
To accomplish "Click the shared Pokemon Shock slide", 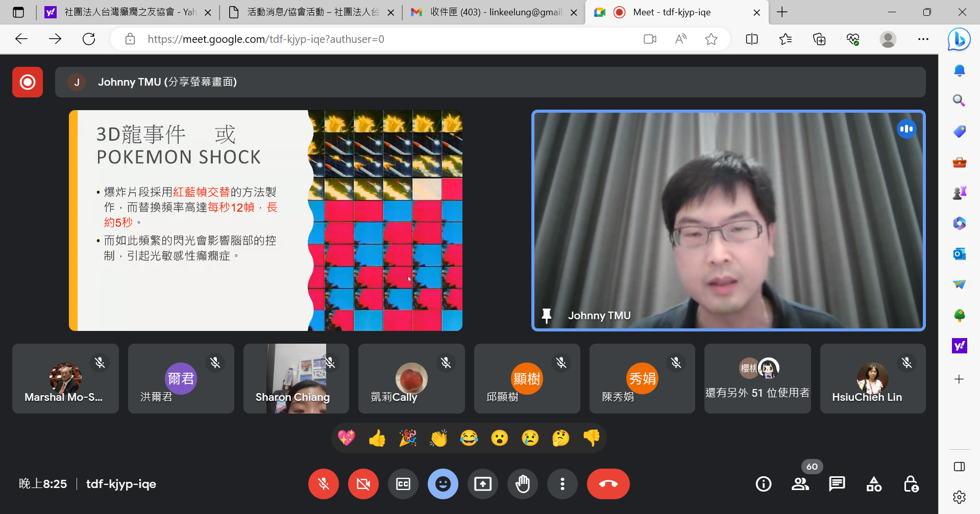I will click(x=265, y=220).
